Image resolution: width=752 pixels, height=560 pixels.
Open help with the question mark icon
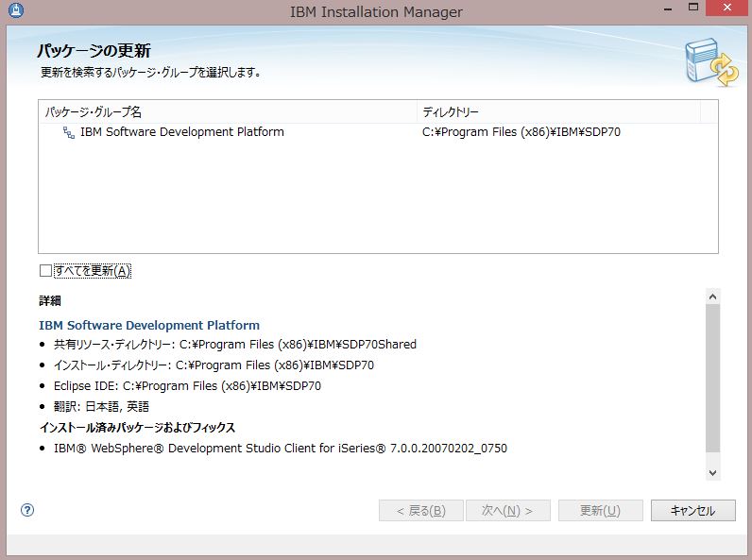click(27, 510)
